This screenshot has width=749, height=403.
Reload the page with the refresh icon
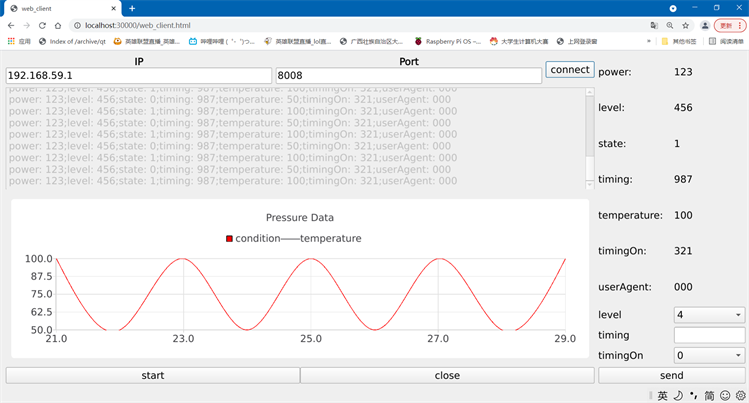coord(42,25)
